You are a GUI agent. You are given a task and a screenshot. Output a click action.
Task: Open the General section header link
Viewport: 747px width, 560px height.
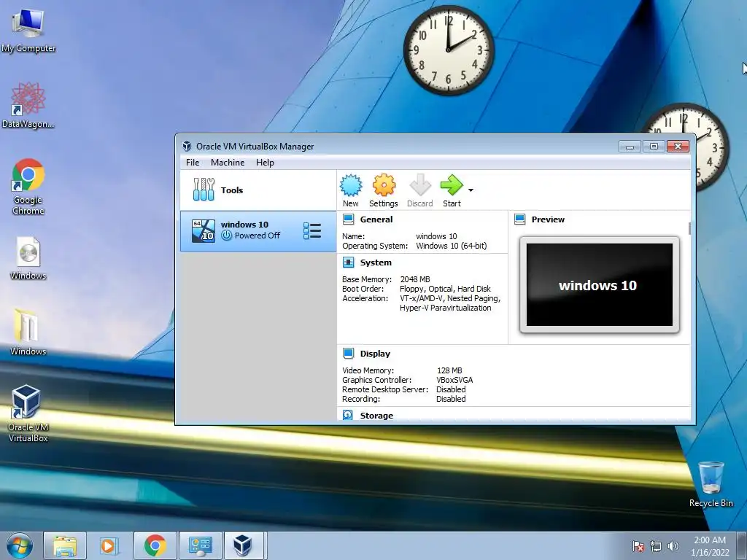click(376, 219)
